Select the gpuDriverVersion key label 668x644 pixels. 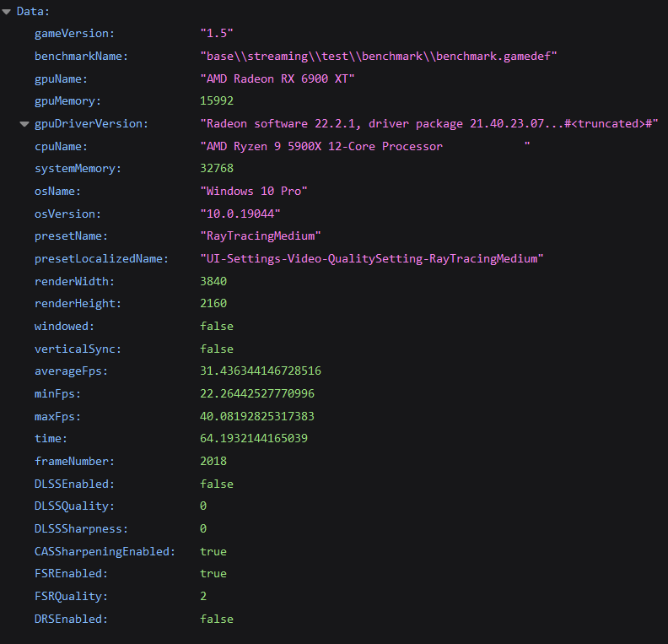[91, 124]
